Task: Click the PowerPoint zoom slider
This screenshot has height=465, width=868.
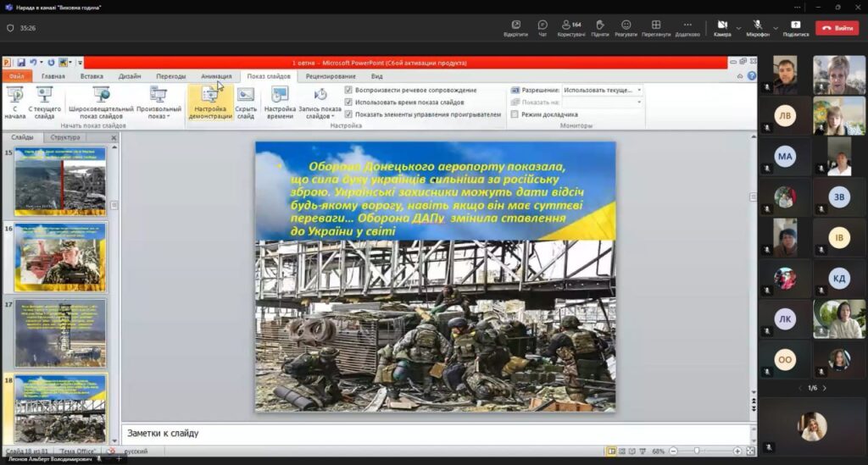Action: point(697,451)
